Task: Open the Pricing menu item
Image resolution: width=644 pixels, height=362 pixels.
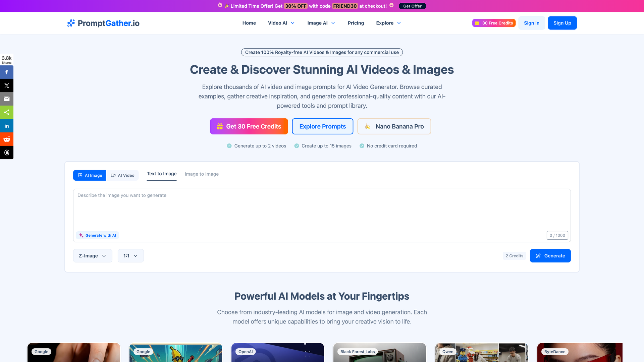Action: [x=356, y=23]
